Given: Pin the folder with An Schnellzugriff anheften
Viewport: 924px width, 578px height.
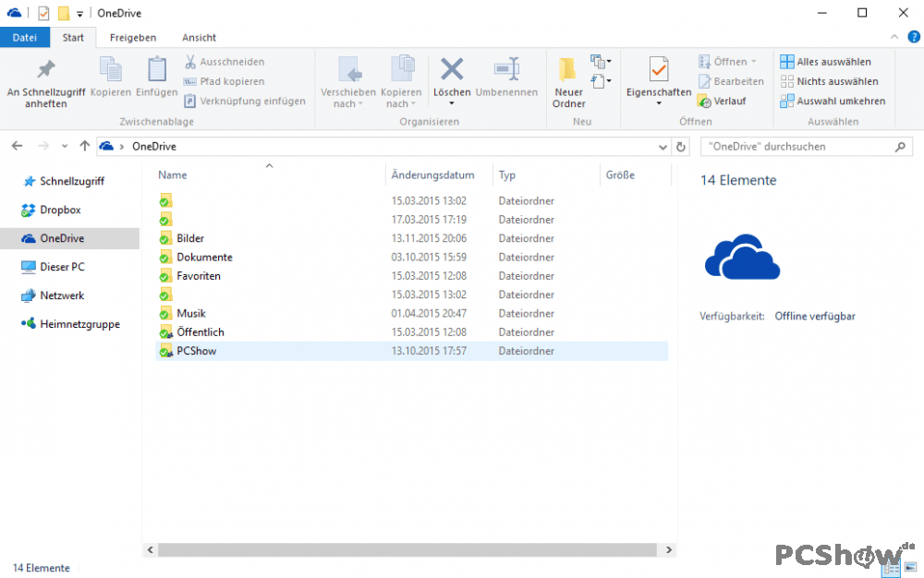Looking at the screenshot, I should coord(46,82).
